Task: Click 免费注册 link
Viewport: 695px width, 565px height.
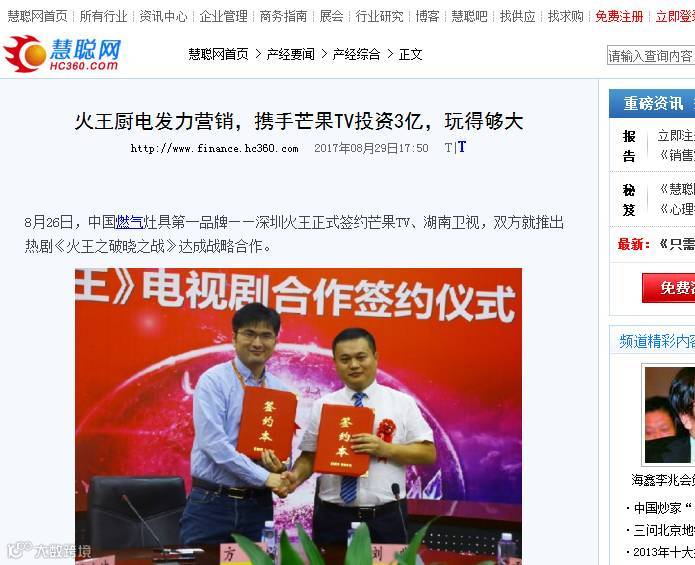Action: tap(619, 16)
